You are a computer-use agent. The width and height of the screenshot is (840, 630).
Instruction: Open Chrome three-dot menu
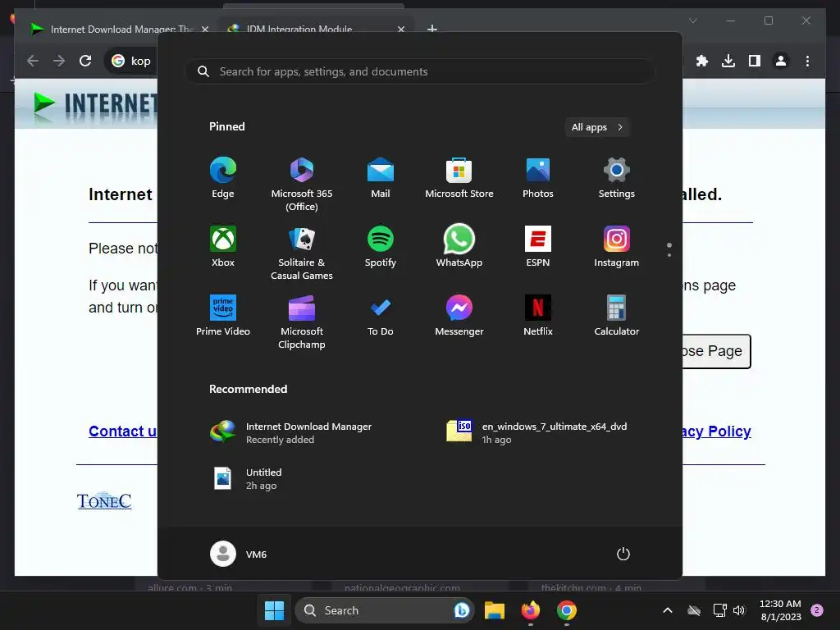pyautogui.click(x=807, y=61)
